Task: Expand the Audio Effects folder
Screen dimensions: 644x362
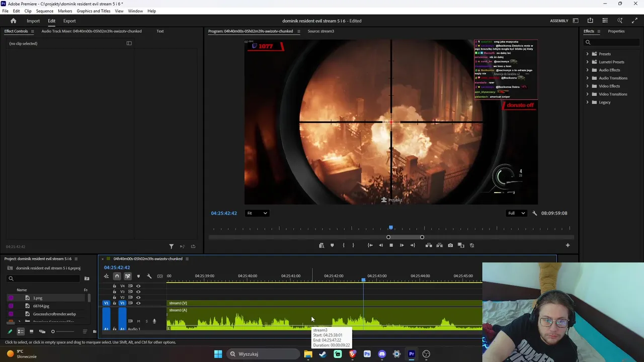Action: [587, 70]
